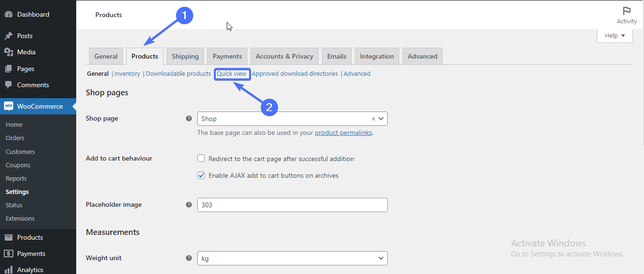Screen dimensions: 644x274
Task: Click the Products archive box icon
Action: click(x=9, y=237)
